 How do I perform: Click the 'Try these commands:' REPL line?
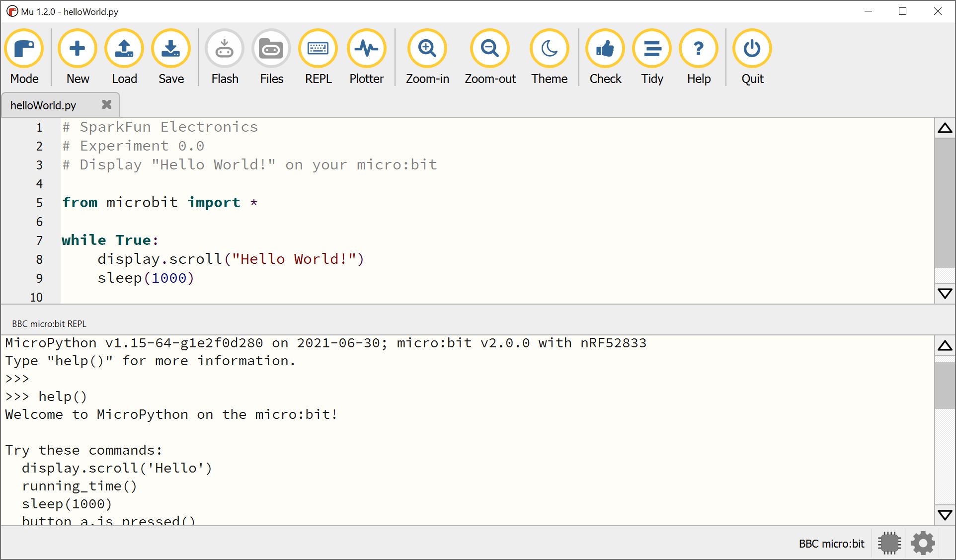point(84,450)
